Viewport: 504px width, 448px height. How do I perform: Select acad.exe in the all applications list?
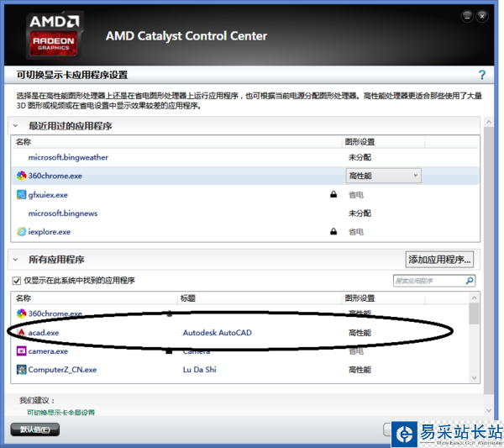pos(44,333)
